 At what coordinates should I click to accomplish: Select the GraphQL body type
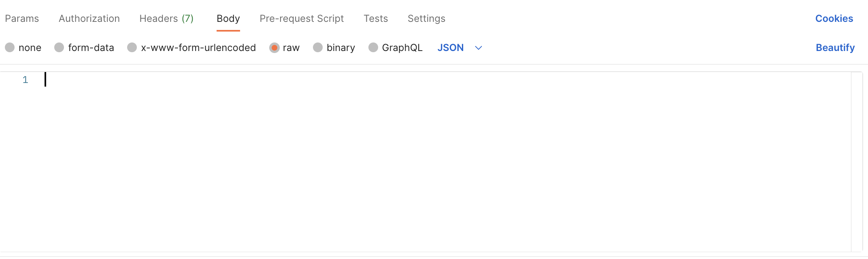point(373,48)
